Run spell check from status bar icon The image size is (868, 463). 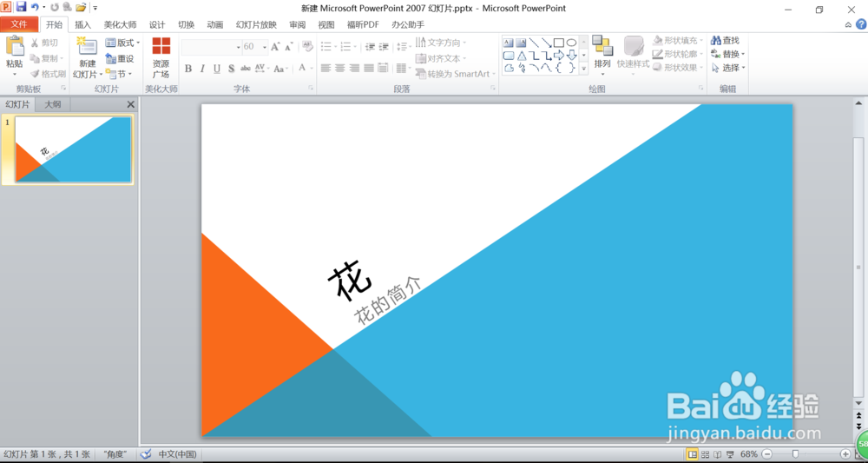(146, 454)
